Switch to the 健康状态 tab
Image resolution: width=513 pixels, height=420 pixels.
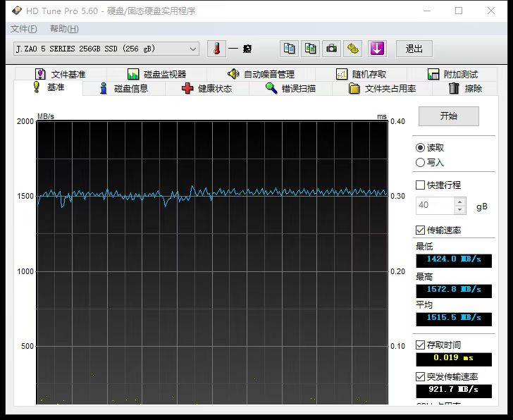[207, 89]
